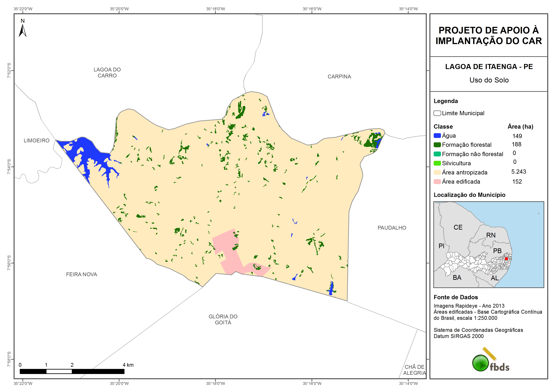Image resolution: width=555 pixels, height=392 pixels.
Task: Click the LAGOA DE ITAENGA - PE title
Action: 489,67
